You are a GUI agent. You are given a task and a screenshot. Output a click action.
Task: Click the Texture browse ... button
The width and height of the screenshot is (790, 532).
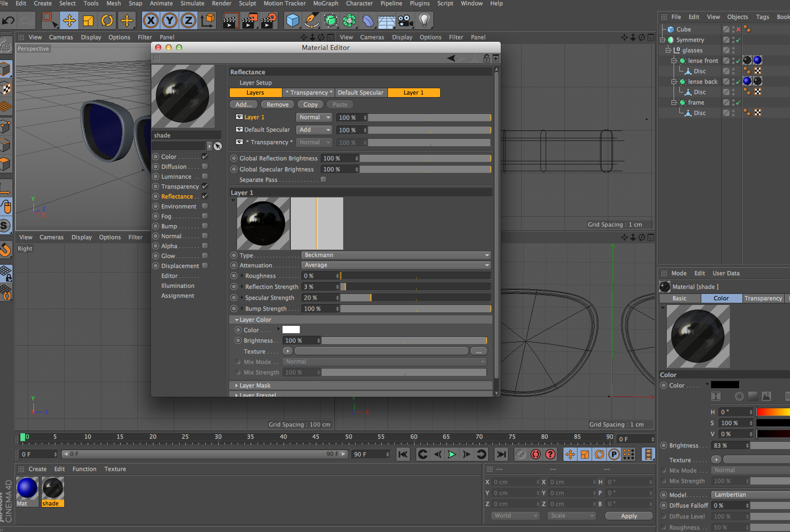point(479,351)
